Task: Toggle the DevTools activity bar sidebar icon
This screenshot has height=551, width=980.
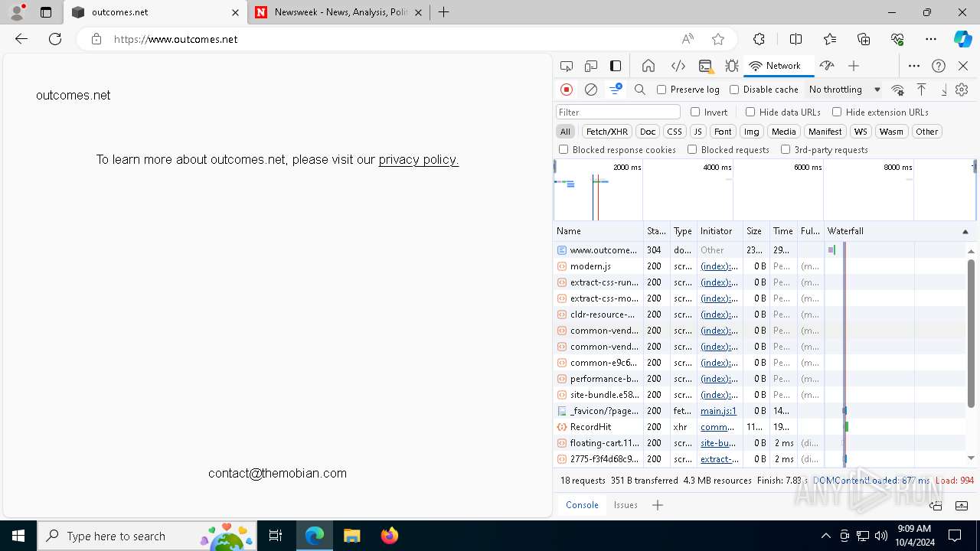Action: tap(616, 66)
